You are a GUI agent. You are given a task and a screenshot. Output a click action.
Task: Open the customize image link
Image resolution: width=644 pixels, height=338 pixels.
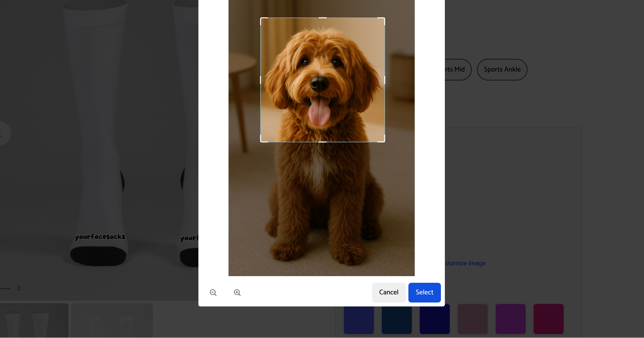tap(465, 263)
